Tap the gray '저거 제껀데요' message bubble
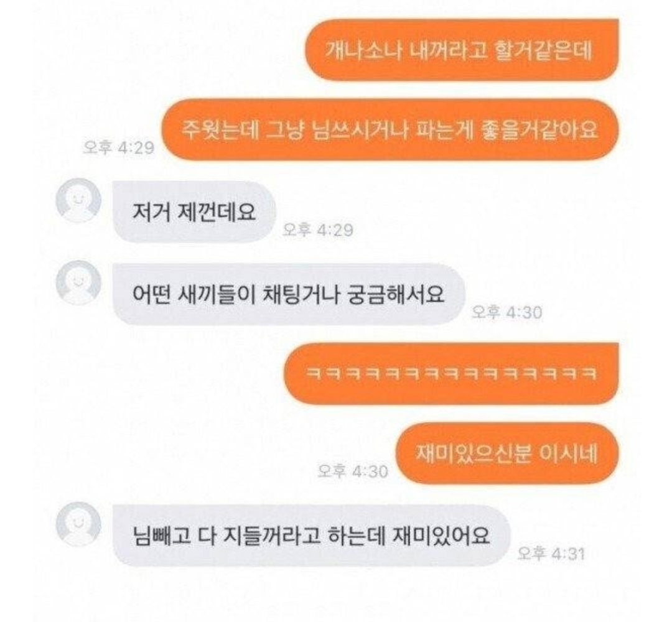 pos(194,211)
